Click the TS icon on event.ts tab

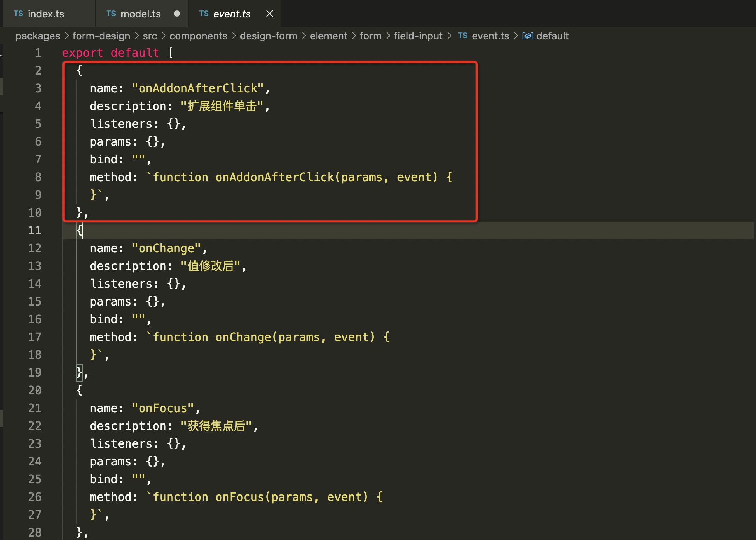(204, 14)
